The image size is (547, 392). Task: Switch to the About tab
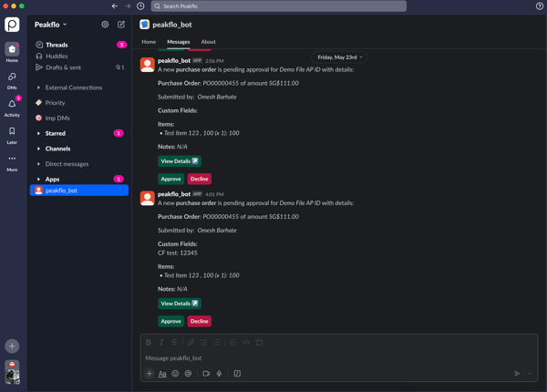208,42
